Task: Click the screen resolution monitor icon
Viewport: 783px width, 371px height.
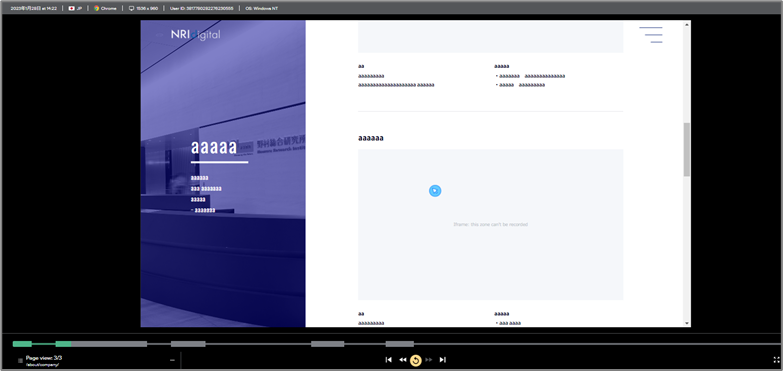Action: tap(131, 8)
